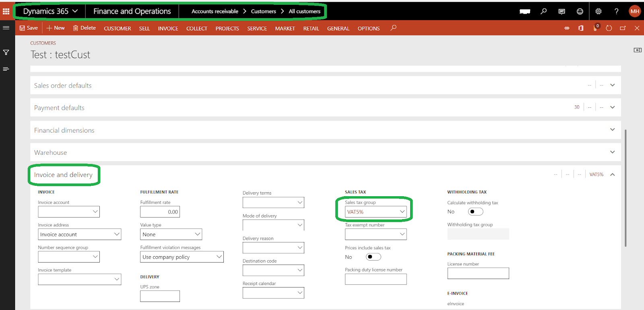644x310 pixels.
Task: Go to Accounts receivable breadcrumb
Action: (x=215, y=11)
